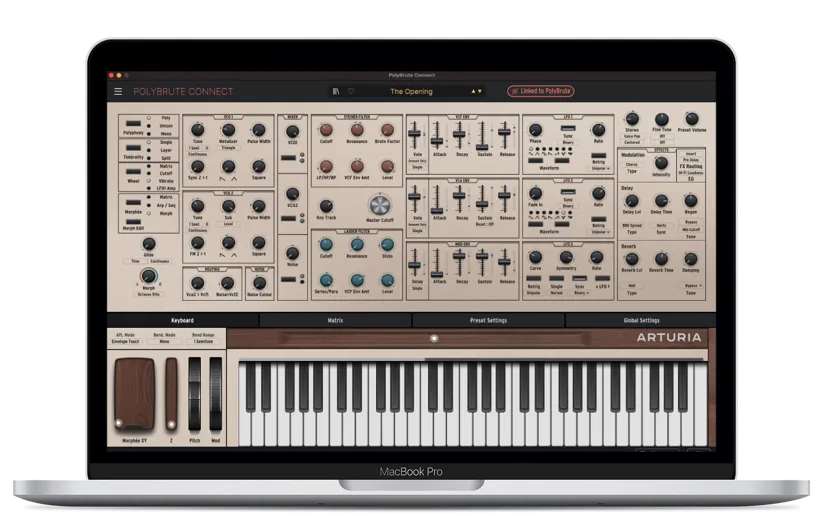Click the Ladder filter Disto knob
Image resolution: width=823 pixels, height=523 pixels.
387,244
